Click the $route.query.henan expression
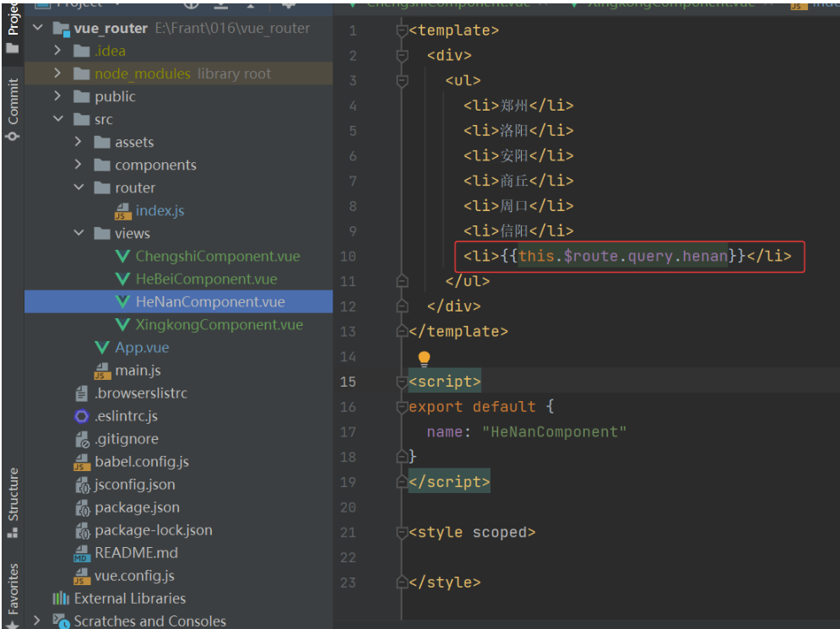840x629 pixels. [645, 256]
